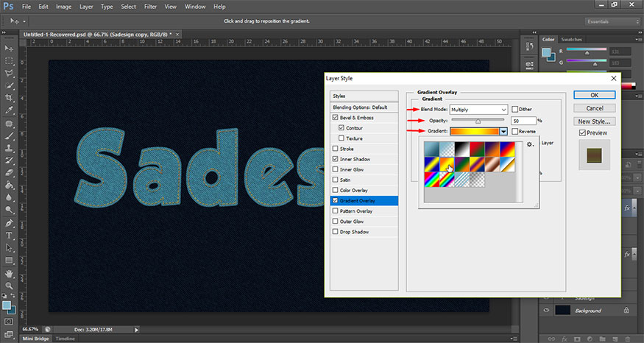Select the Crop tool

click(x=9, y=98)
